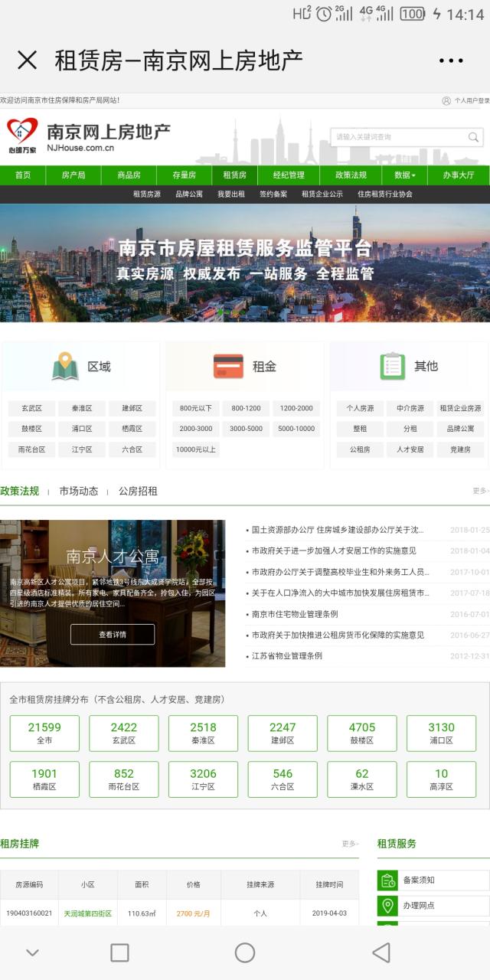Switch to the 公房招租 tab
The height and width of the screenshot is (980, 490).
click(138, 491)
